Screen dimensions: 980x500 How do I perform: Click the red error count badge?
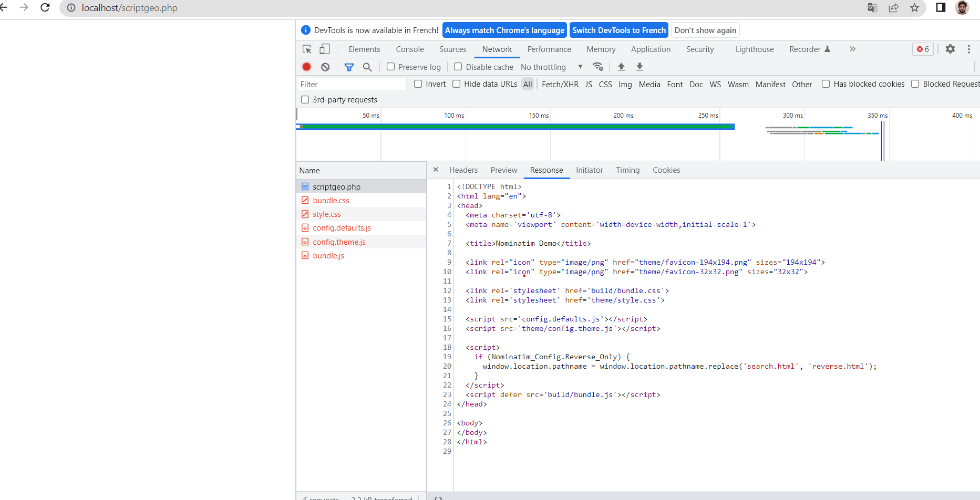pos(923,49)
